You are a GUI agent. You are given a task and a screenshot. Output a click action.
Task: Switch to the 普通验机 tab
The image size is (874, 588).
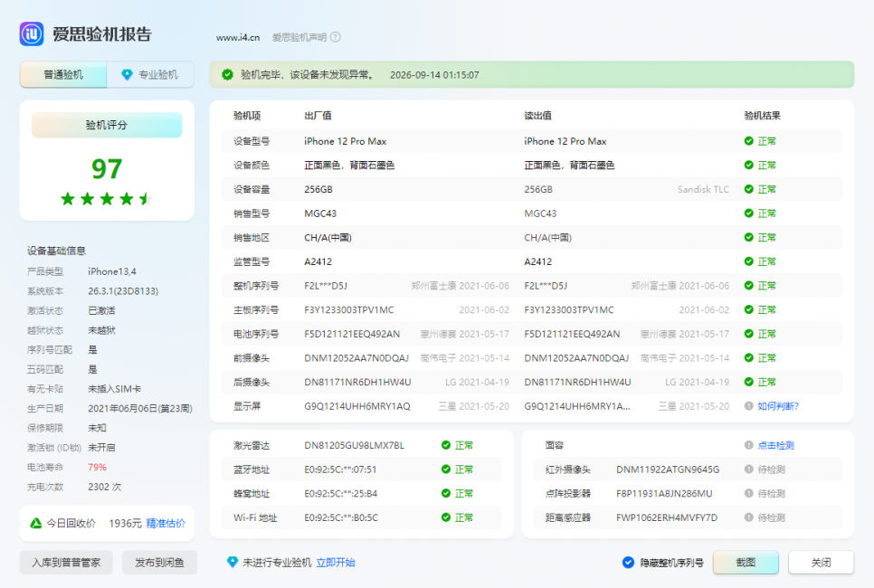(x=63, y=75)
